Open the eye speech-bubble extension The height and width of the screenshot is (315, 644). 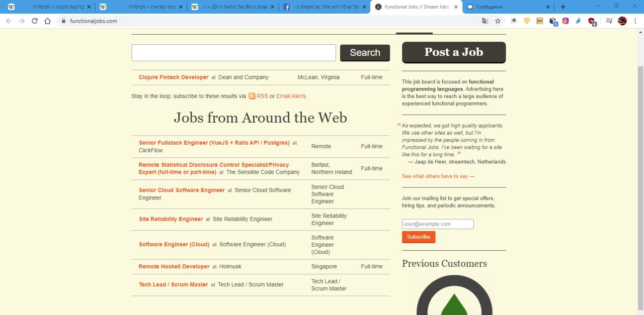pos(514,21)
